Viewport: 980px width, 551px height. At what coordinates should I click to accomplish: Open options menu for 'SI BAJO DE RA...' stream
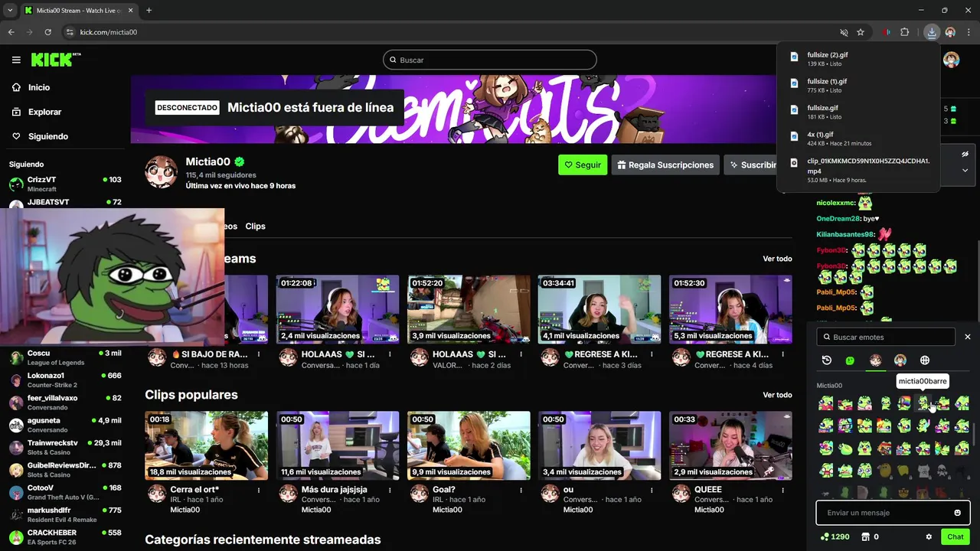tap(259, 354)
